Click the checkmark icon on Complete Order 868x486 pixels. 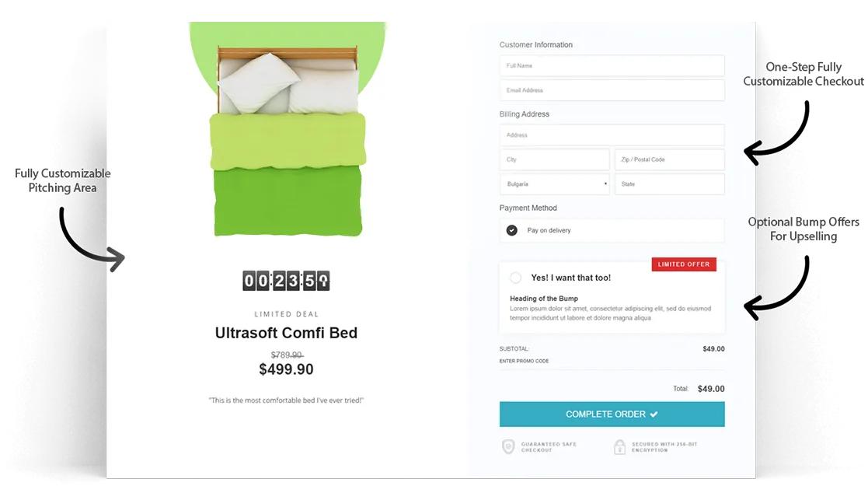click(x=654, y=414)
